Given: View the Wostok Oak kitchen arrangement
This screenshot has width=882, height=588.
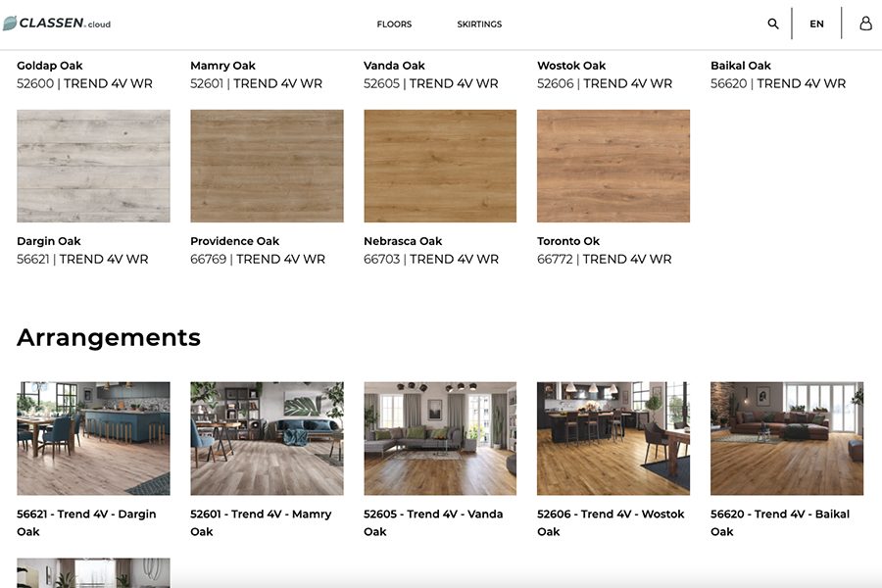Looking at the screenshot, I should [613, 438].
